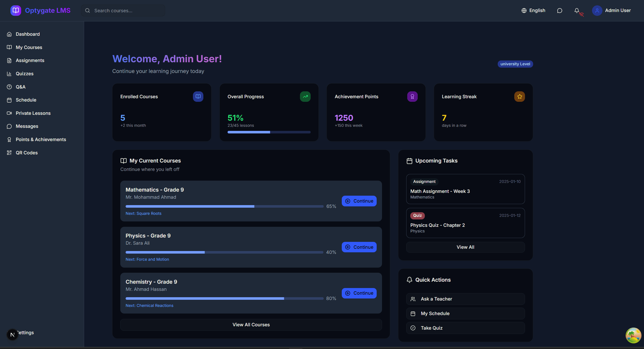This screenshot has width=644, height=349.
Task: Open the English language selector
Action: (533, 10)
